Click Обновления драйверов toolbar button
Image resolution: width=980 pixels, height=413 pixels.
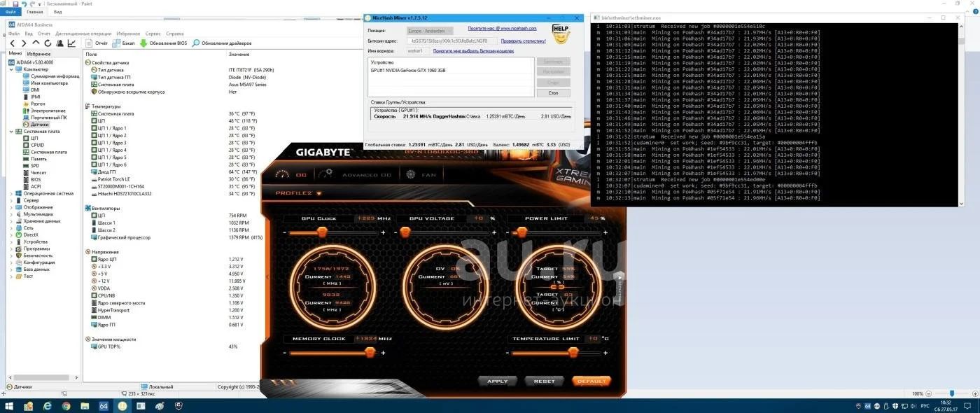(x=221, y=43)
